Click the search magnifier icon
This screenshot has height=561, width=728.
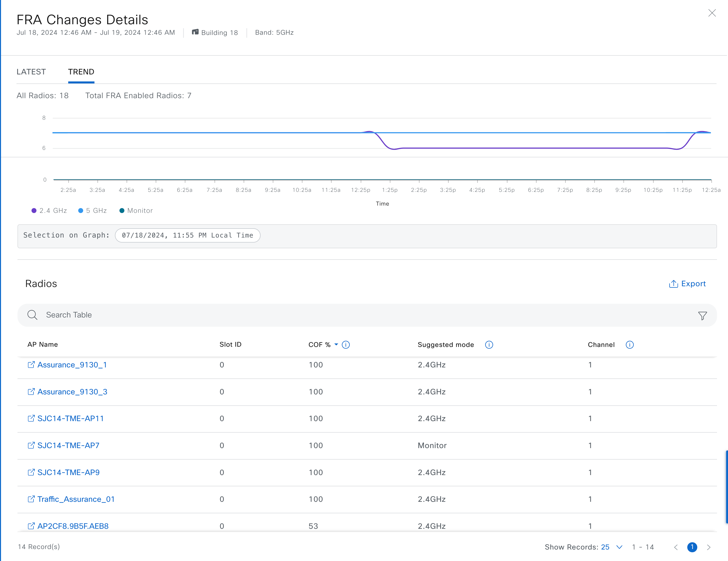[x=32, y=315]
